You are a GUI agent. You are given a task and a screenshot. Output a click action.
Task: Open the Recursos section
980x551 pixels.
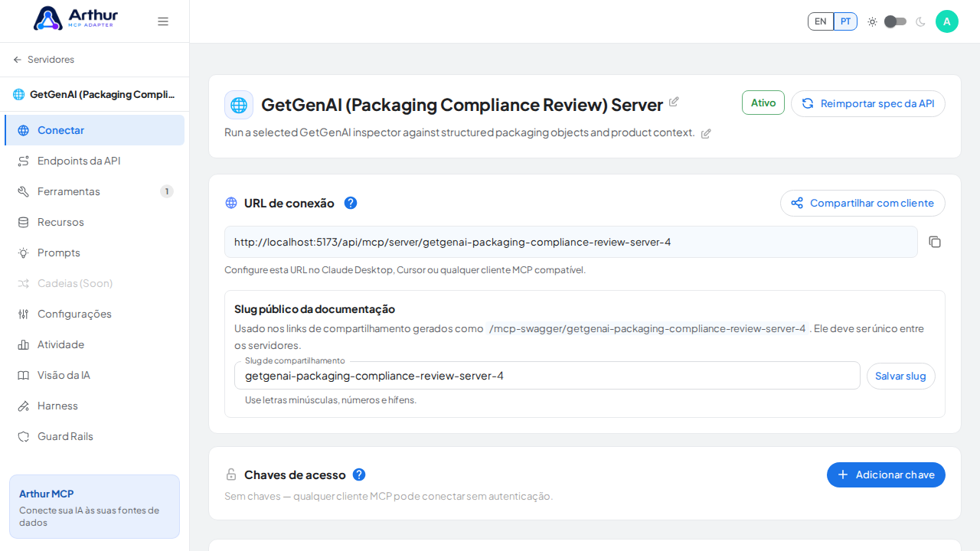(x=95, y=222)
